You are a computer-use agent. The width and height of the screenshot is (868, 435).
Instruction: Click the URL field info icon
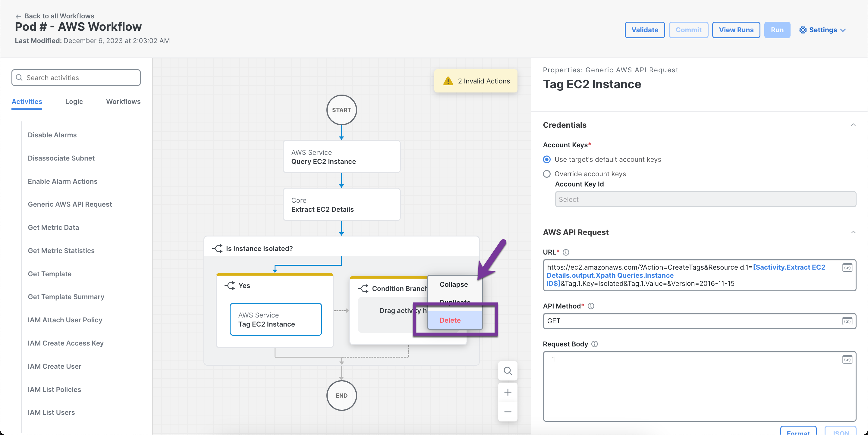click(566, 252)
